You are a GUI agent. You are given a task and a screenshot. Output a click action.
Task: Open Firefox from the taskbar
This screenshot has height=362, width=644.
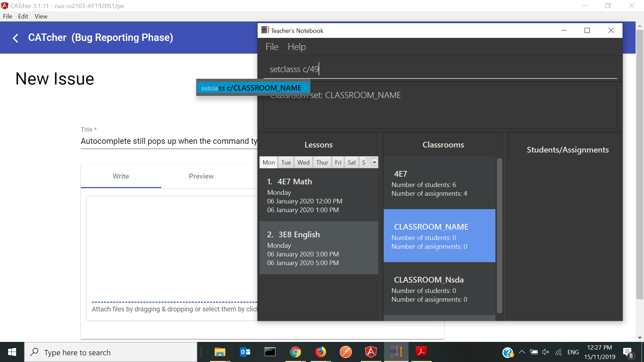320,352
